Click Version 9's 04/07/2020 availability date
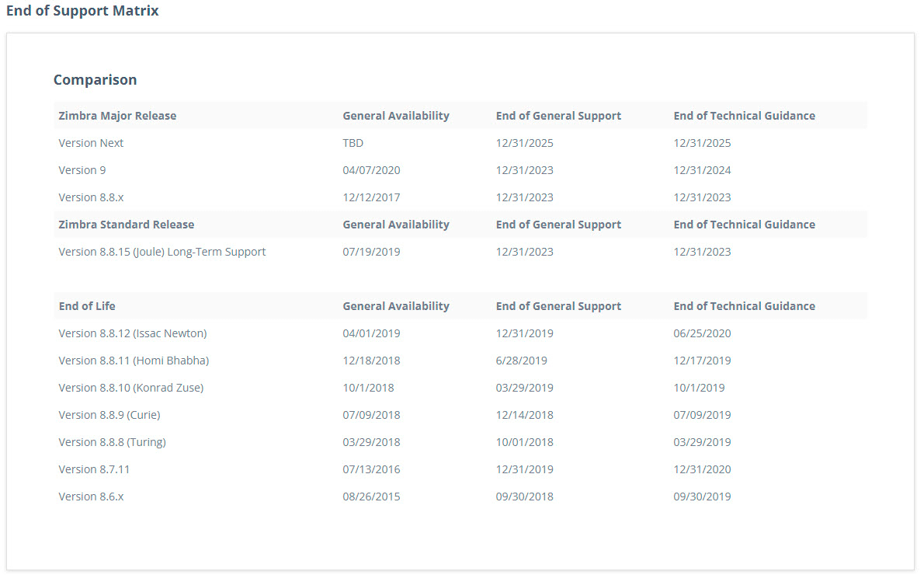 click(x=372, y=170)
